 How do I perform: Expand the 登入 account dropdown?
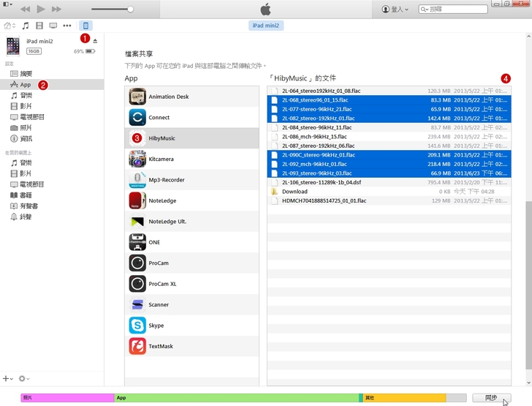tap(395, 10)
